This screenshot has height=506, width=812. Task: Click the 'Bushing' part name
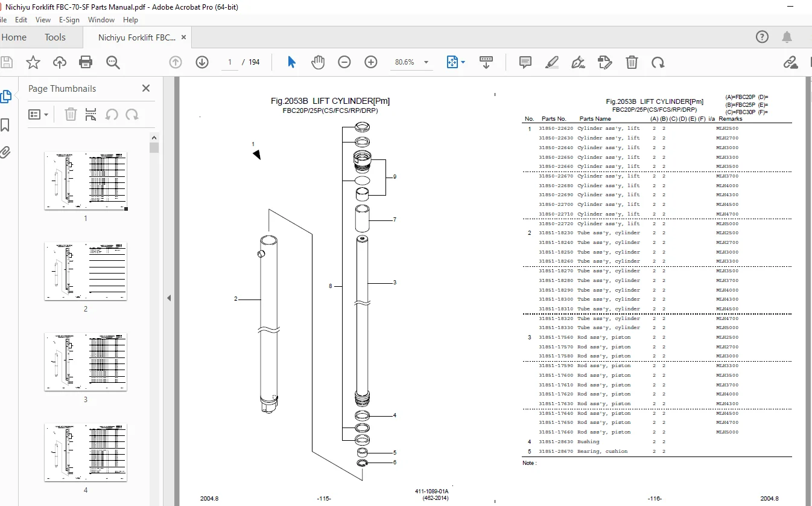tap(588, 442)
